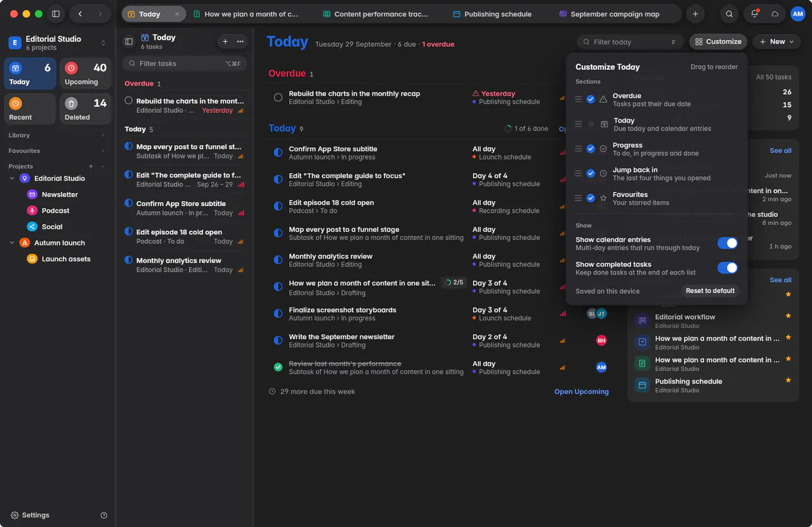Open the How we plan a month tab
This screenshot has width=812, height=527.
[246, 14]
